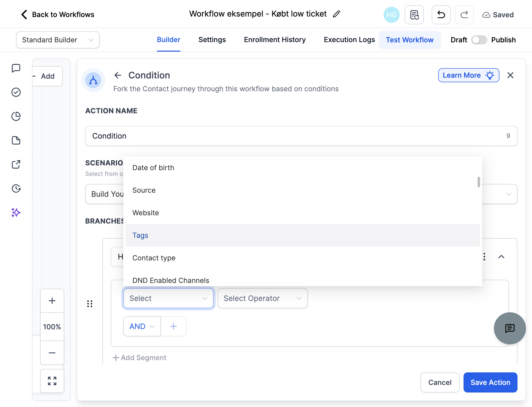Screen dimensions: 532x407
Task: Toggle the Draft/Publish switch
Action: click(x=479, y=40)
